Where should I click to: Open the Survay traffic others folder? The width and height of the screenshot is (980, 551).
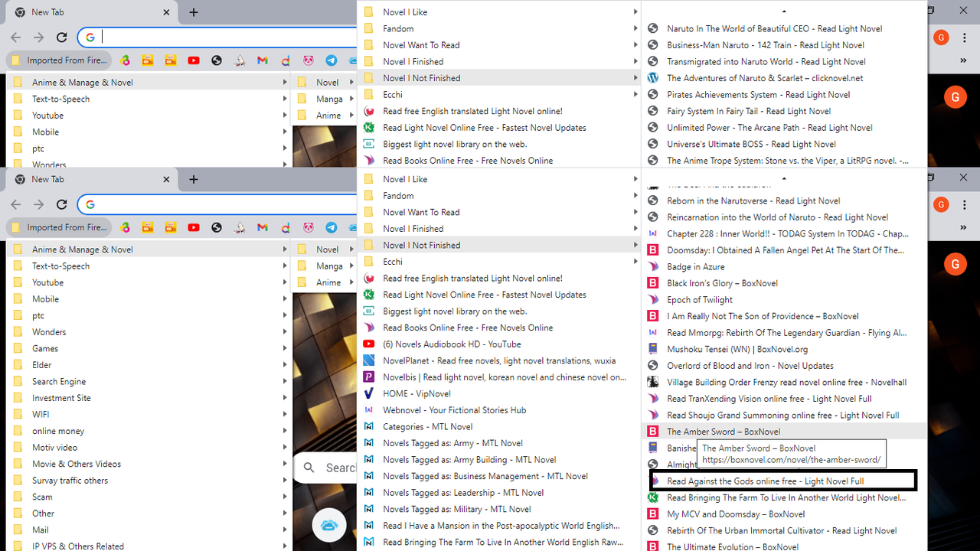[149, 481]
